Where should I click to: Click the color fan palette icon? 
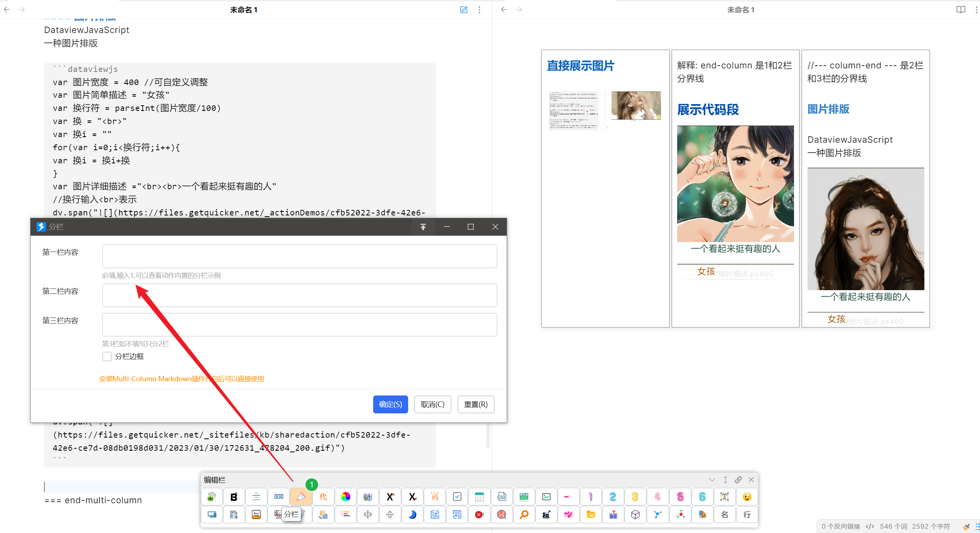(x=703, y=515)
